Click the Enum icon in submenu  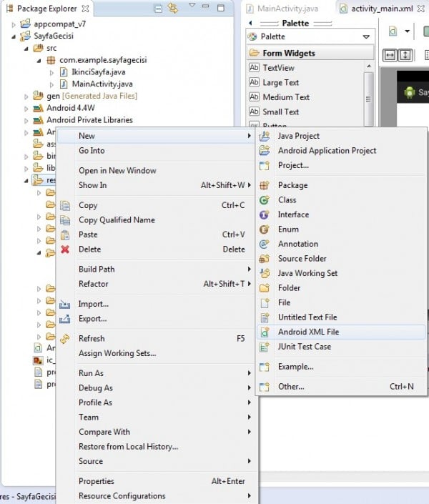[265, 229]
